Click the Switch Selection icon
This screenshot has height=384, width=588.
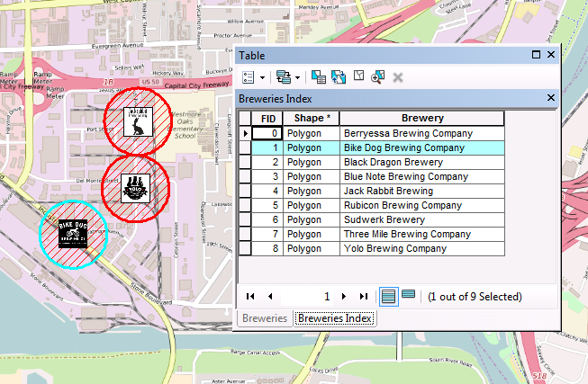coord(339,77)
